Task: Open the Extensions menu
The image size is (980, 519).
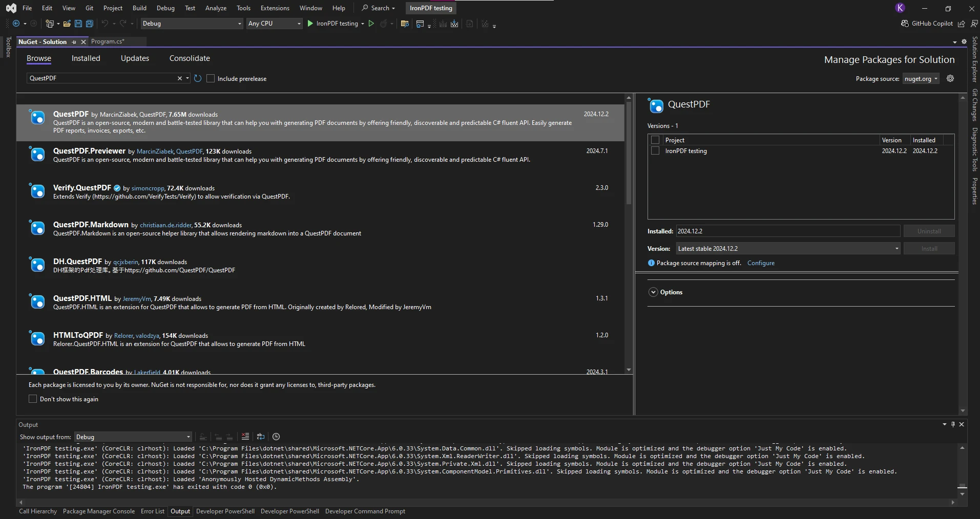Action: tap(275, 8)
